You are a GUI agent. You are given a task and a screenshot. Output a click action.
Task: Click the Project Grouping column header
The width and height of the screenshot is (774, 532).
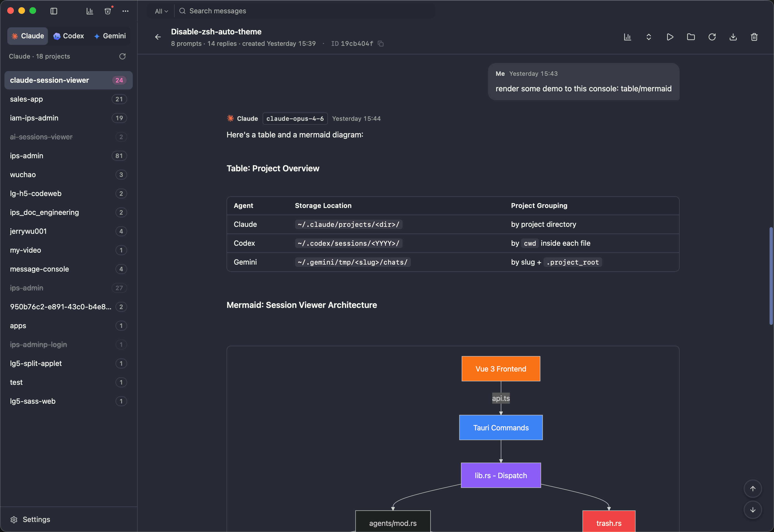539,206
